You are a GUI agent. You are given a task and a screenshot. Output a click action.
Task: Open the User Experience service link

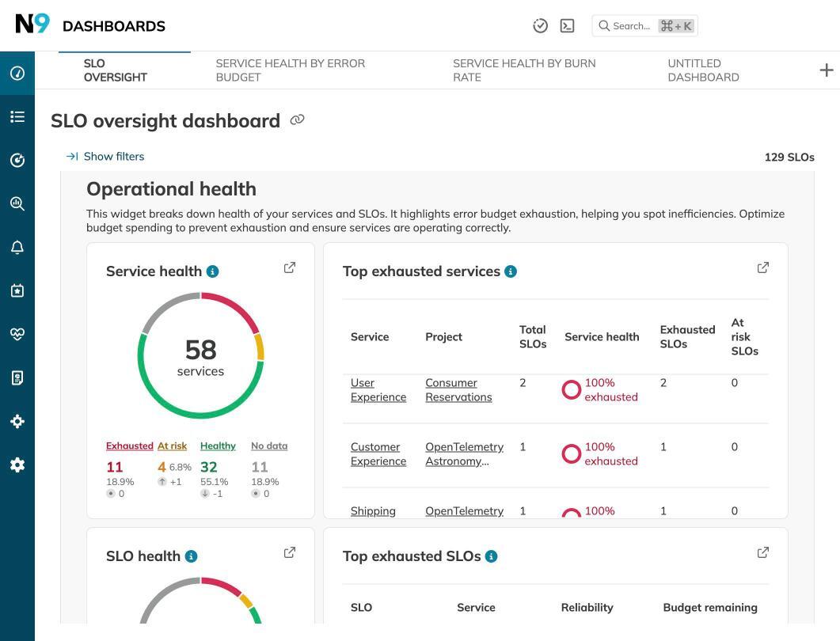[x=378, y=389]
